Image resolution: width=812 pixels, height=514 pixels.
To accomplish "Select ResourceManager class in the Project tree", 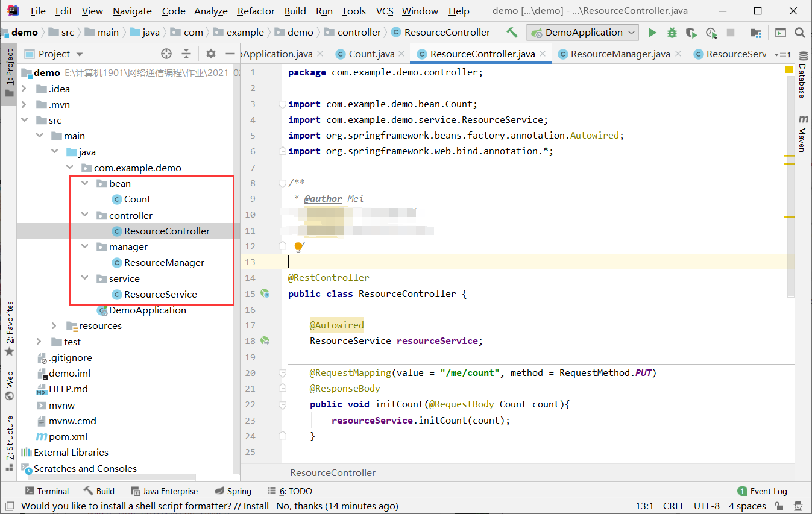I will pos(158,263).
